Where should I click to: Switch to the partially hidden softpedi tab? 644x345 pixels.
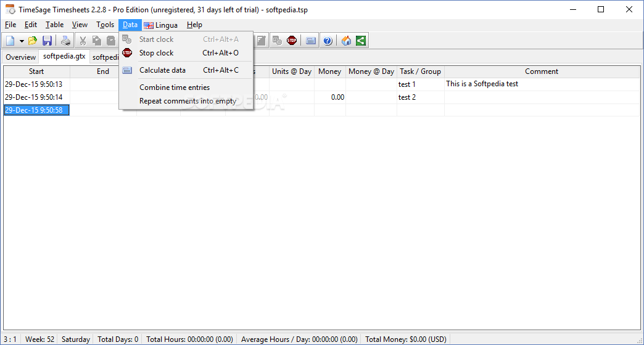pos(104,57)
